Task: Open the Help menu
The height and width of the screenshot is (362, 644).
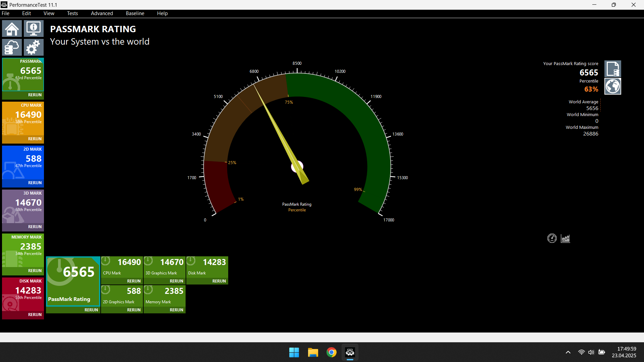Action: pos(162,13)
